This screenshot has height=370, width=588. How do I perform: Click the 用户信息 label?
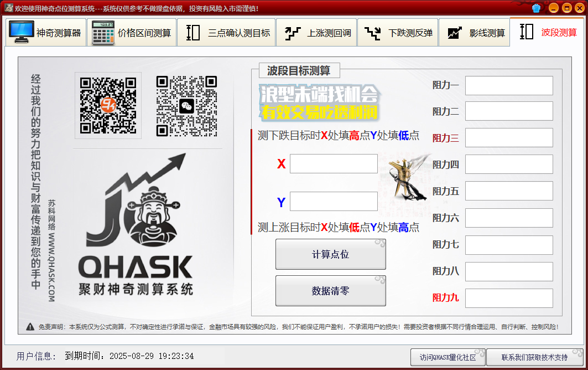click(36, 356)
